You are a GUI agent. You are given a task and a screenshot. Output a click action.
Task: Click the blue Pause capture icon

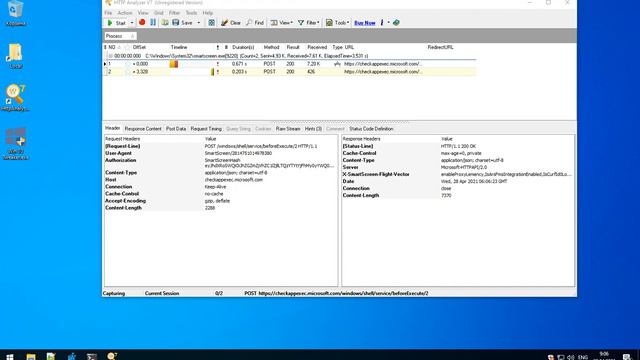(x=153, y=22)
